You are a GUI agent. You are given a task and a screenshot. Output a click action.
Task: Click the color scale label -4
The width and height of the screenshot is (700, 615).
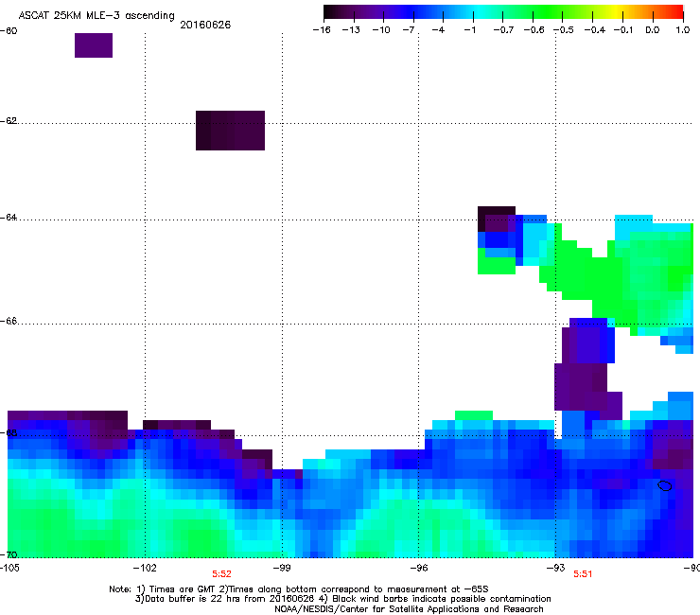[438, 30]
